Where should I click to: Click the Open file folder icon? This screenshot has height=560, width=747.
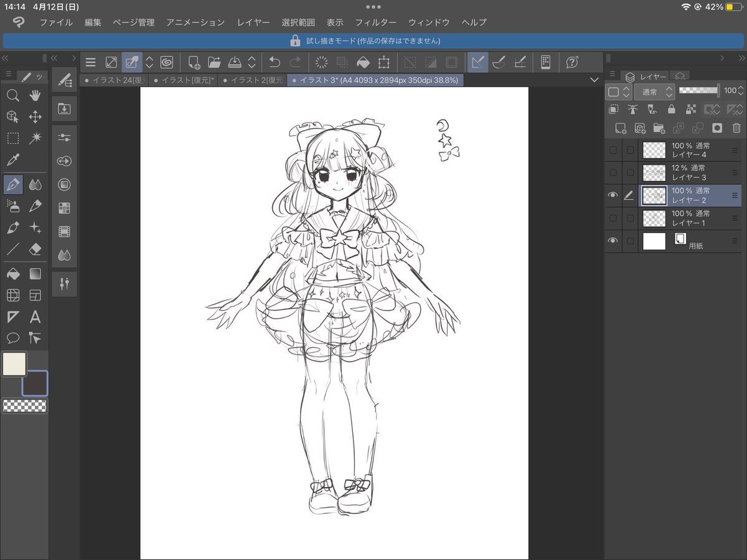click(x=214, y=62)
